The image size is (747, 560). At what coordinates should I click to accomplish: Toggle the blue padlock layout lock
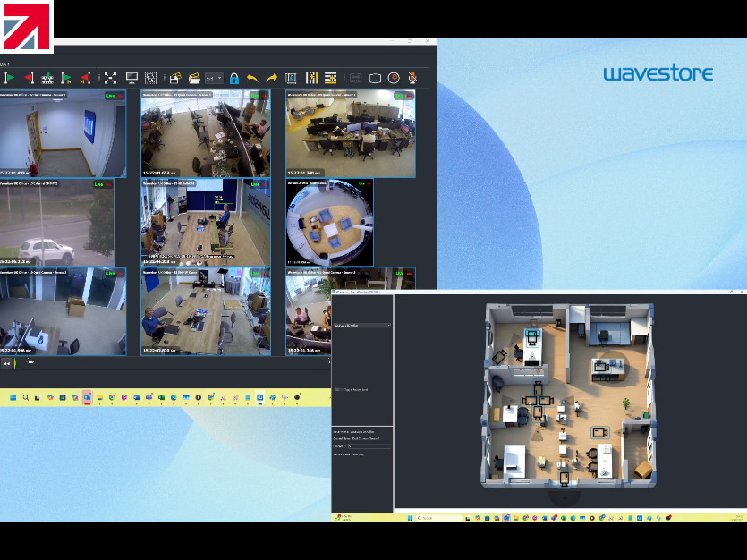pyautogui.click(x=233, y=79)
